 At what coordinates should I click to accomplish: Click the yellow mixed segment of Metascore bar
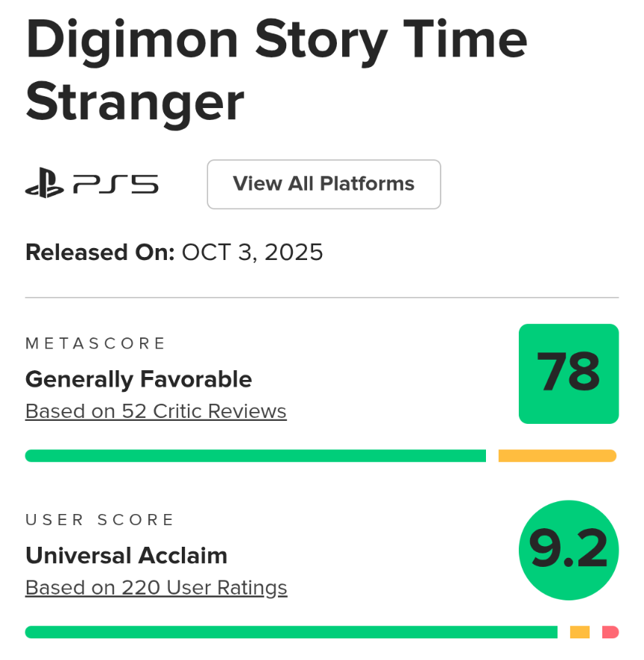557,456
